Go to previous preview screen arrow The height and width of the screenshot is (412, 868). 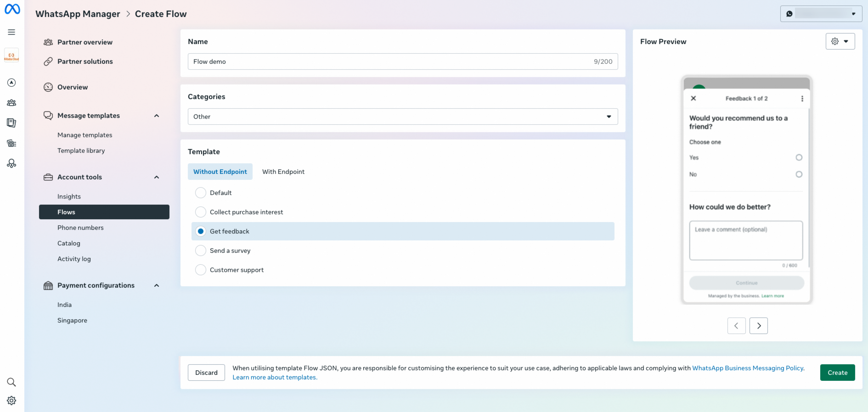(736, 326)
